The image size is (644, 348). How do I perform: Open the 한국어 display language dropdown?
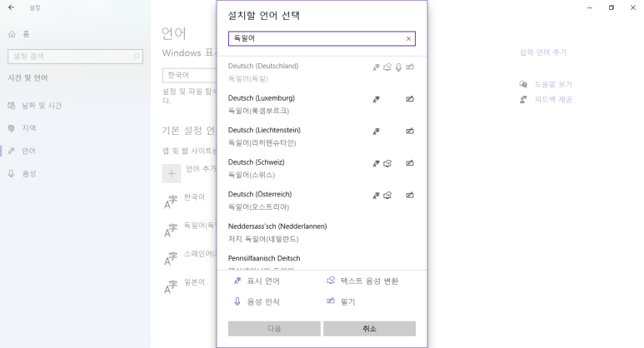click(190, 75)
